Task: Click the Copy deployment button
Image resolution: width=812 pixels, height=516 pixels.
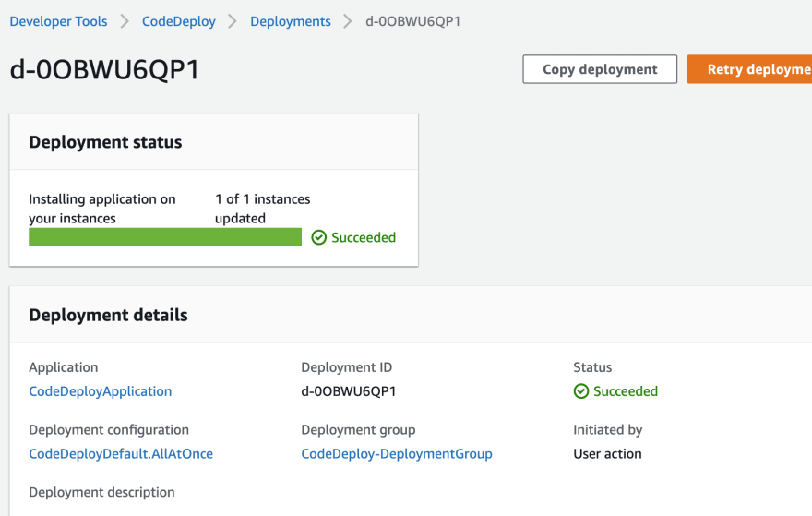Action: pos(600,69)
